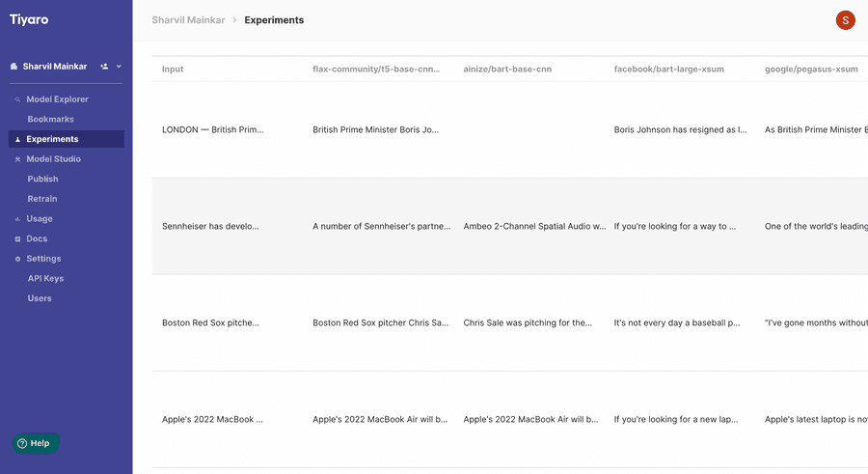Click the Sharvil Mainkar breadcrumb link

pos(188,20)
